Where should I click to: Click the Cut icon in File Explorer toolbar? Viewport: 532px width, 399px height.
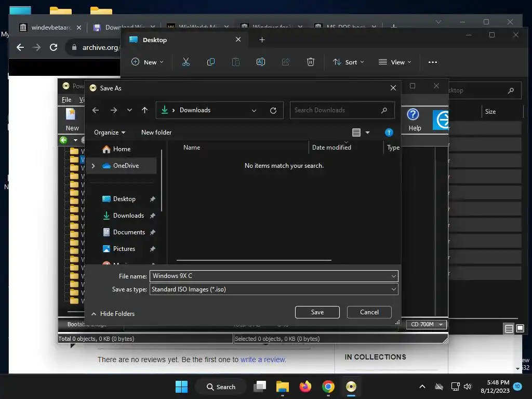click(x=185, y=62)
